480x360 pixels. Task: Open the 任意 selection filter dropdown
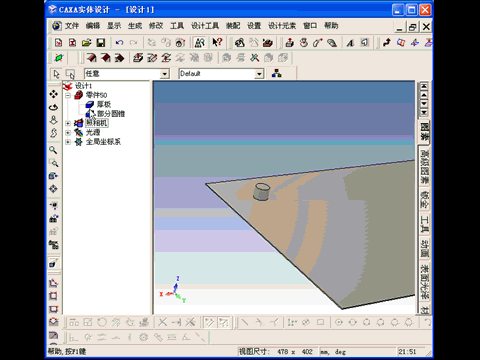click(x=164, y=74)
